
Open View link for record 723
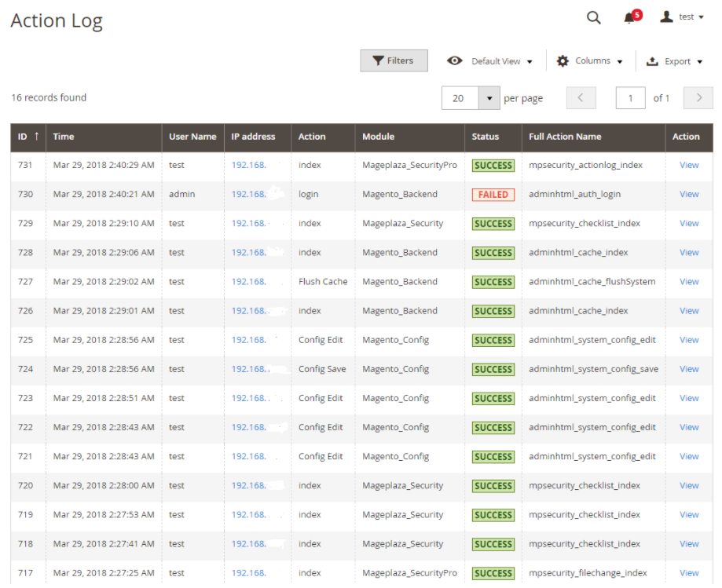tap(689, 398)
